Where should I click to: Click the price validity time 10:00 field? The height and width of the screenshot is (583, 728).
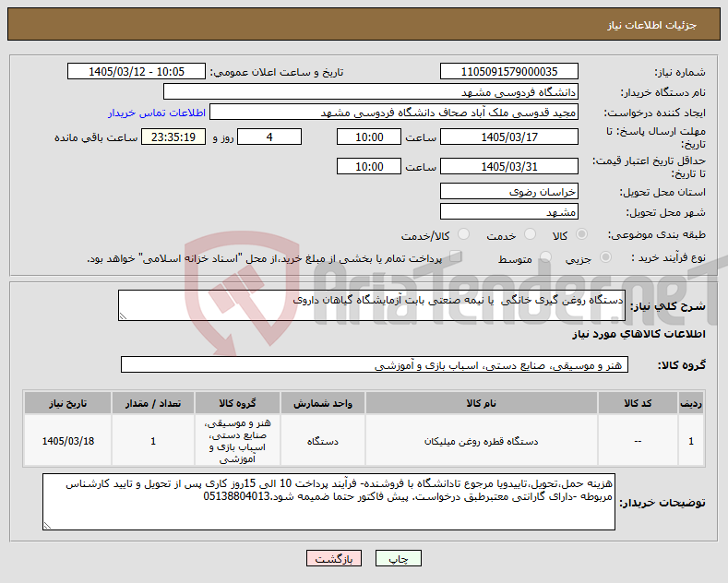[x=369, y=166]
